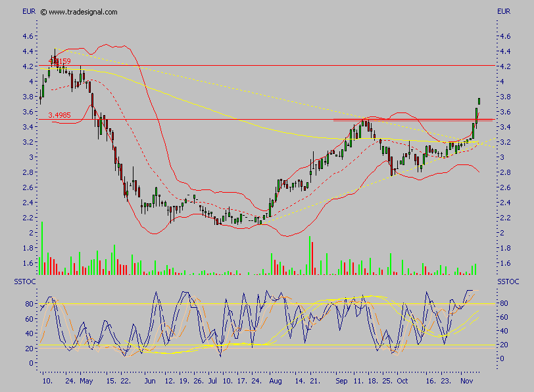
Task: Click the latest green candle near 3.8
Action: [479, 101]
